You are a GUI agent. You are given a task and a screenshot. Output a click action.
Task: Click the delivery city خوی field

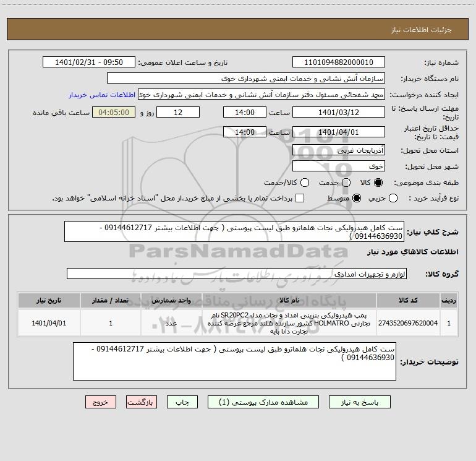coord(339,166)
